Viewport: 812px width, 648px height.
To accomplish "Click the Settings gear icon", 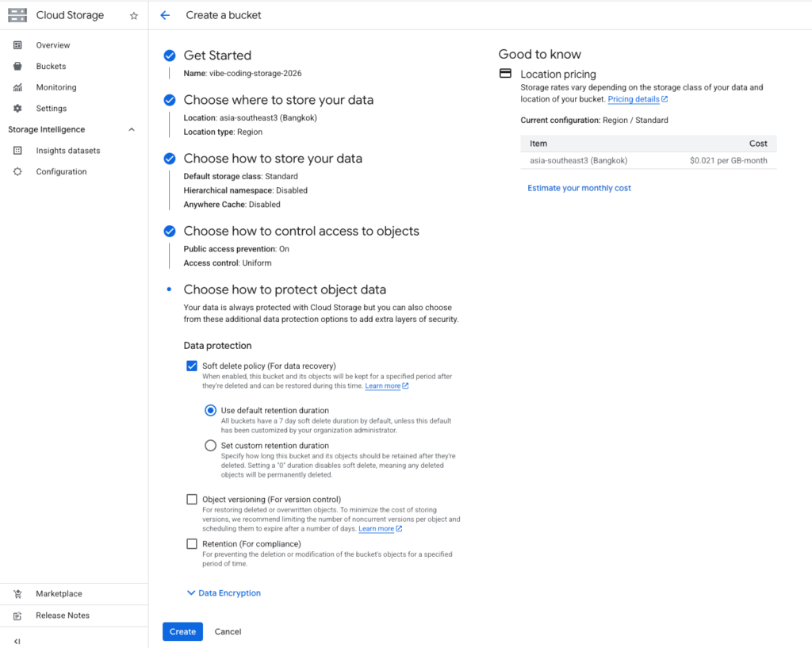I will [x=17, y=109].
